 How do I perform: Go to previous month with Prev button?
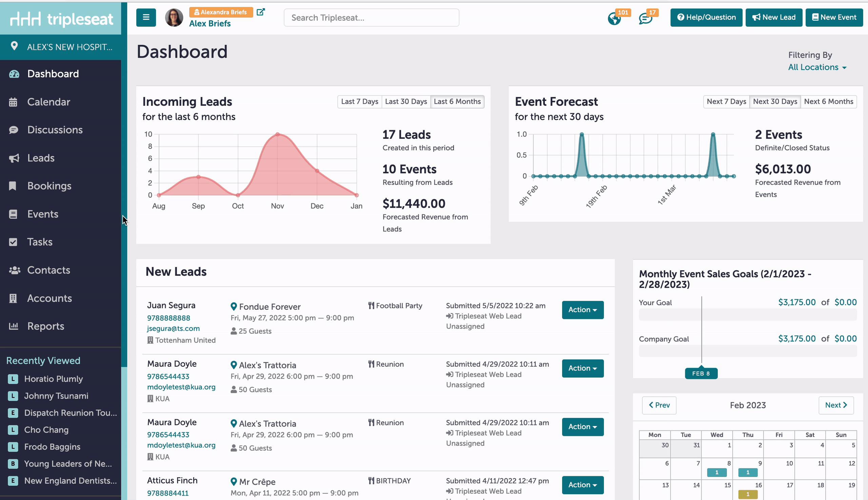pos(659,405)
